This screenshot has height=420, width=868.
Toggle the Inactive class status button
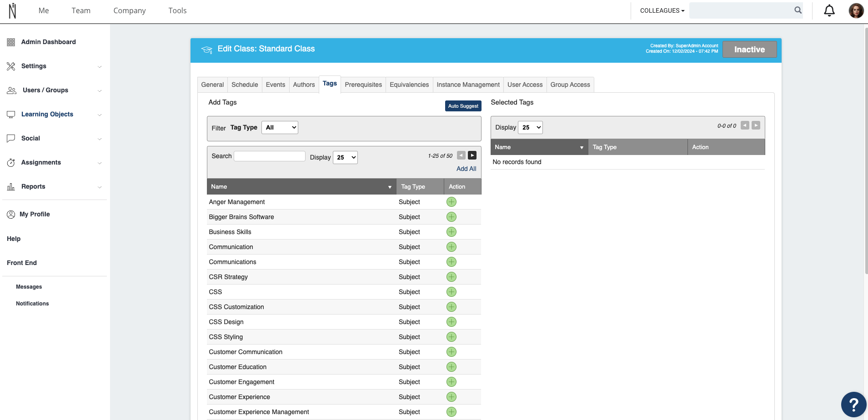point(749,50)
